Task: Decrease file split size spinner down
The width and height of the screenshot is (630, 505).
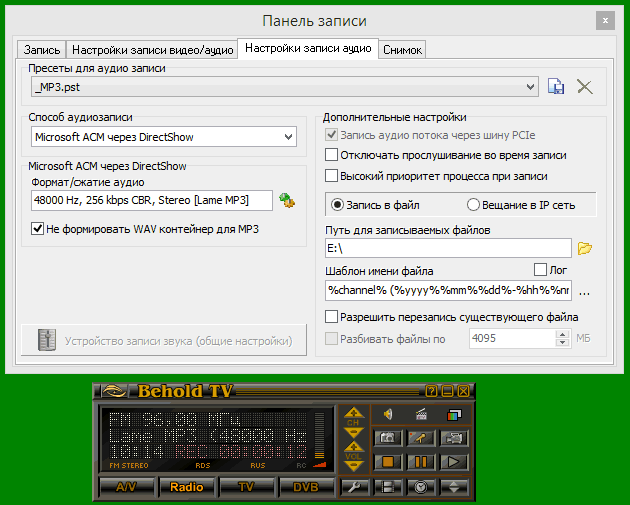Action: [562, 342]
